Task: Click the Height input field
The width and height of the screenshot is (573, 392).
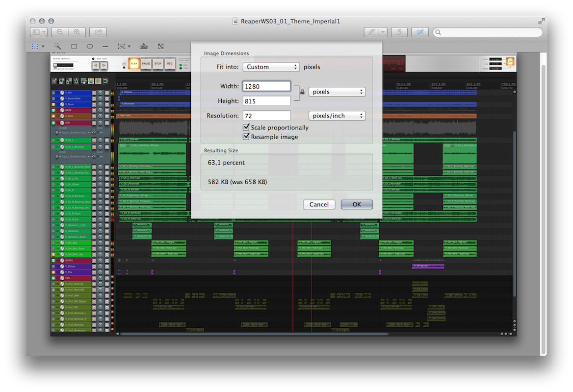Action: (x=267, y=101)
